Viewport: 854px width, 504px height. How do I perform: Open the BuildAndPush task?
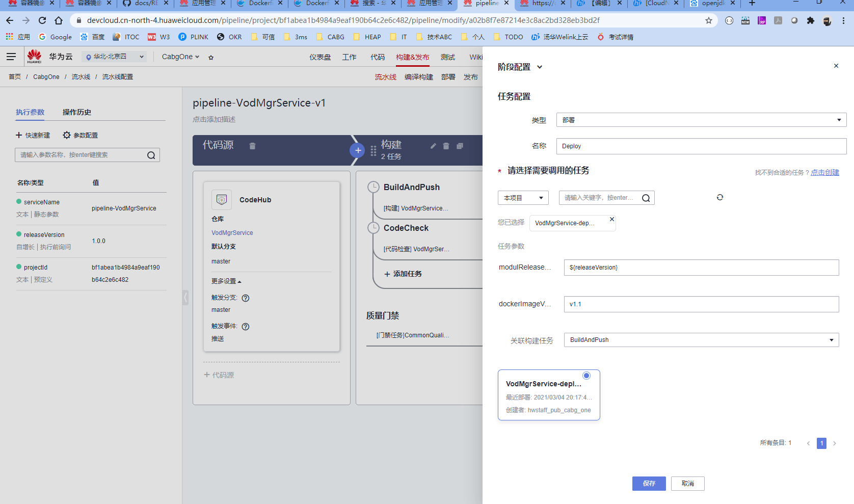pos(412,188)
